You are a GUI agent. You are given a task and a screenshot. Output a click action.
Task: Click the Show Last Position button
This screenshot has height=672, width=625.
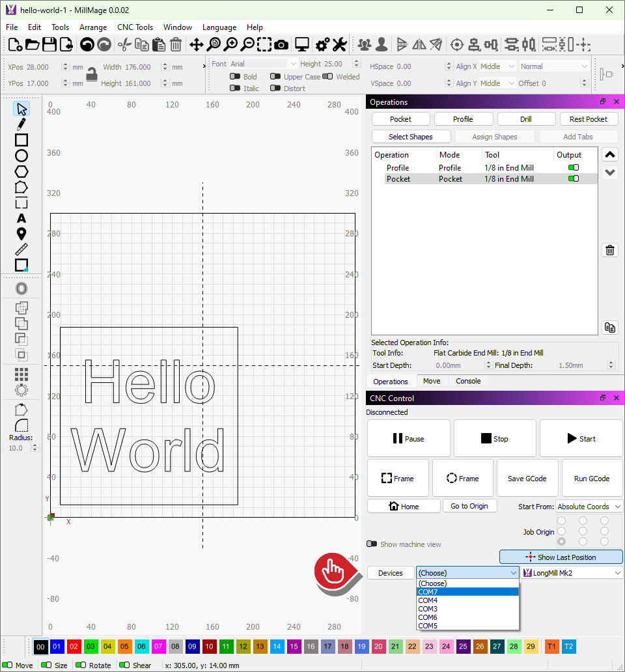(x=561, y=557)
